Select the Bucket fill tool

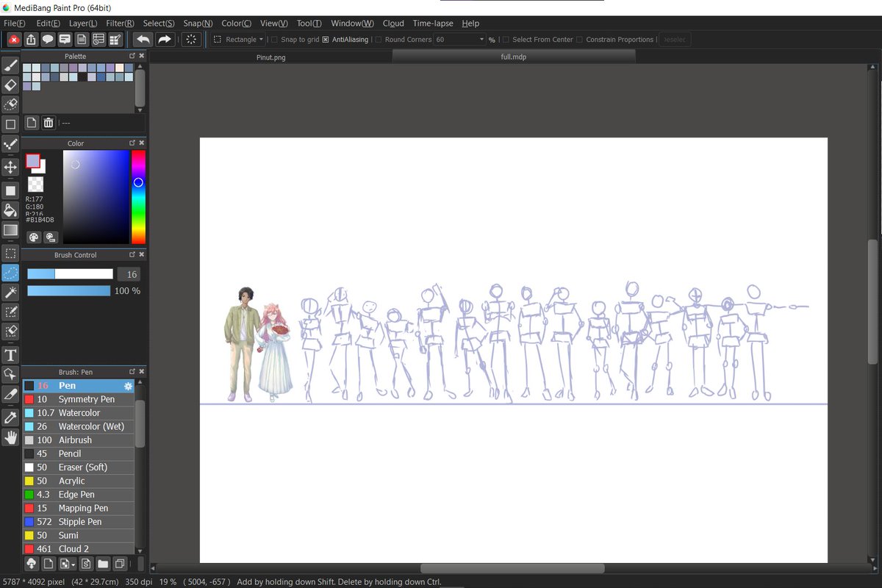[10, 210]
